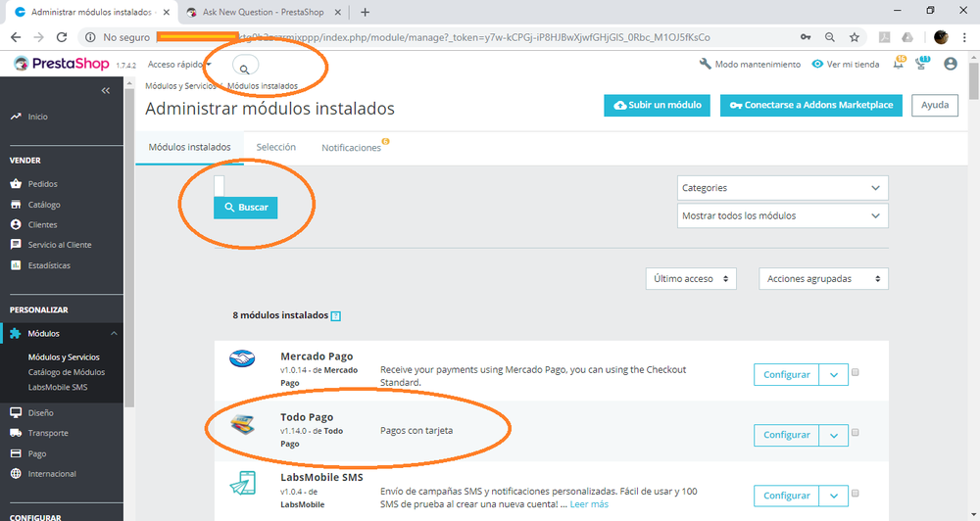
Task: Switch to the Módulos instalados tab
Action: [189, 148]
